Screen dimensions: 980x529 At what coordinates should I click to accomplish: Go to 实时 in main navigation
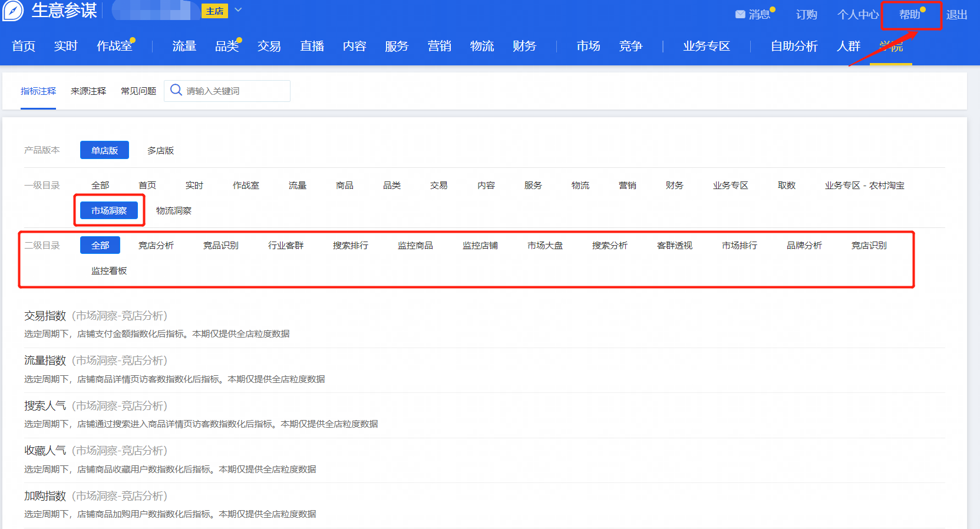(66, 46)
